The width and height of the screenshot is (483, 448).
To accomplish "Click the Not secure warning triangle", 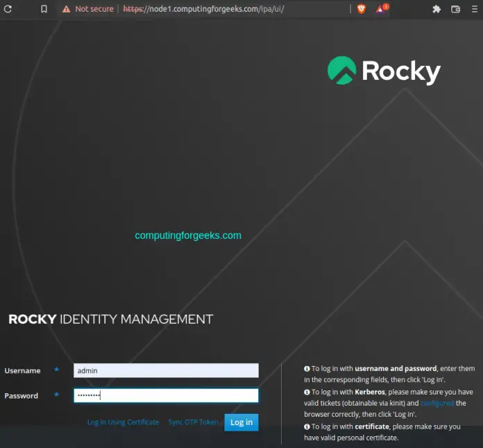I will (66, 9).
